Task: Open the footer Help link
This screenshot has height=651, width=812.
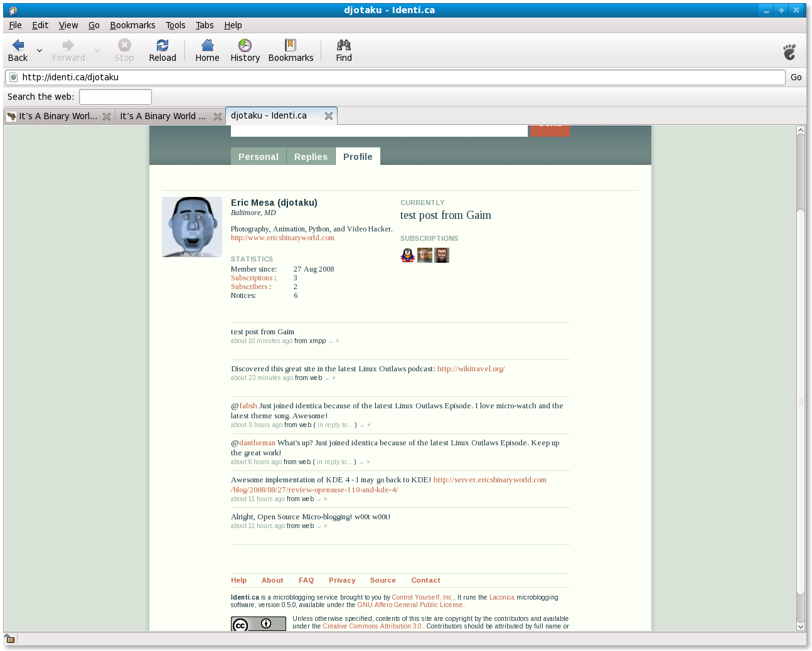Action: click(238, 580)
